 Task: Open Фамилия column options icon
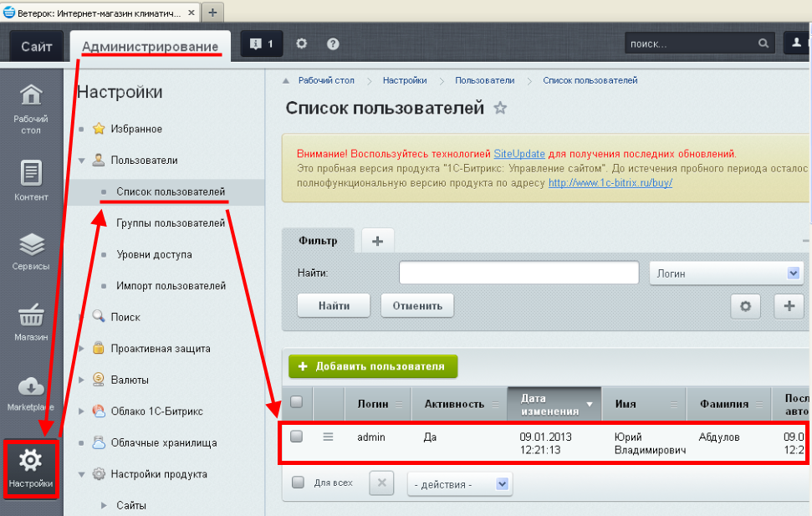[759, 405]
